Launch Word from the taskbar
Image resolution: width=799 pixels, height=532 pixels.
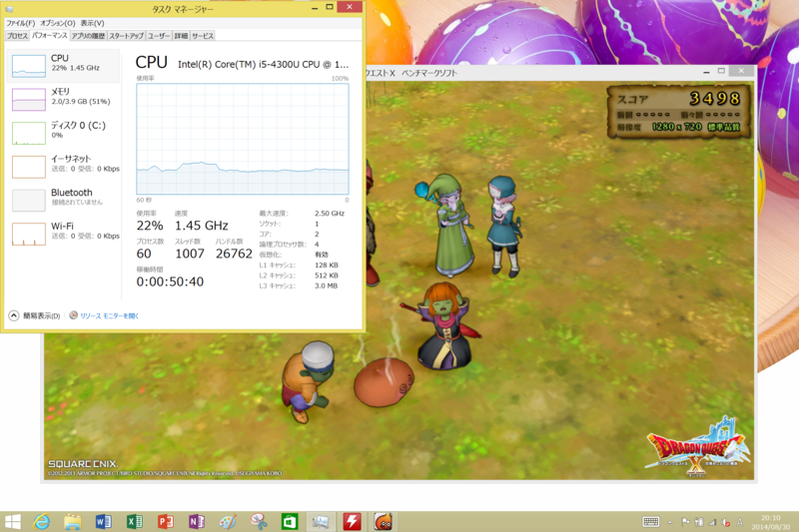(x=104, y=522)
